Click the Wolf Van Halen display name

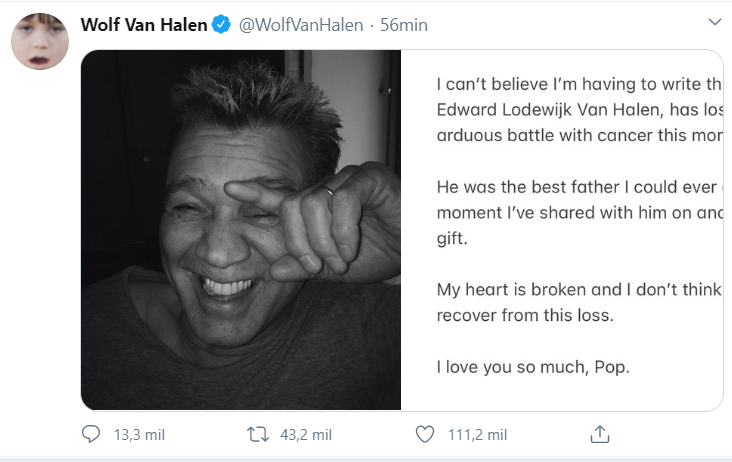(144, 24)
